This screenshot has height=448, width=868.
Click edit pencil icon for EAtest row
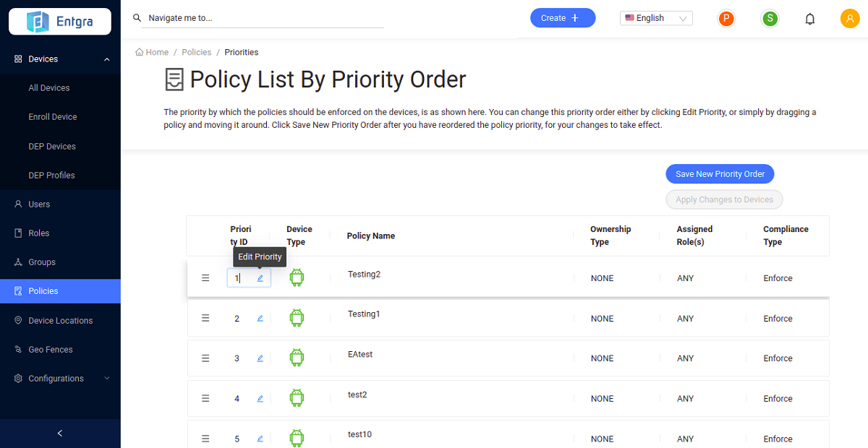[260, 358]
